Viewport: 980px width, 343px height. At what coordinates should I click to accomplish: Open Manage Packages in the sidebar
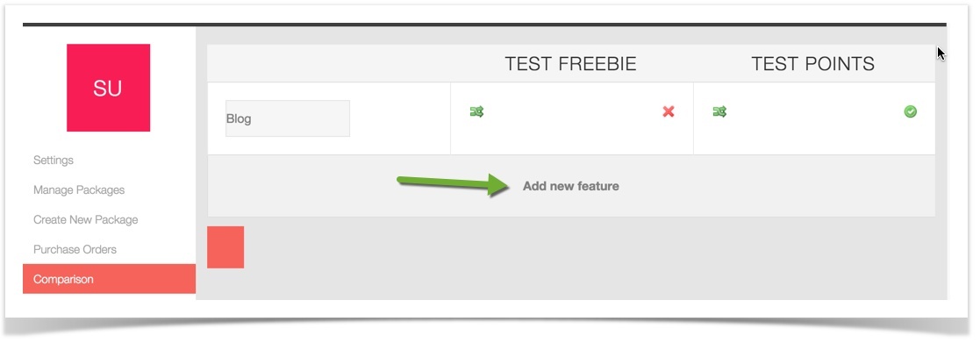[x=79, y=190]
